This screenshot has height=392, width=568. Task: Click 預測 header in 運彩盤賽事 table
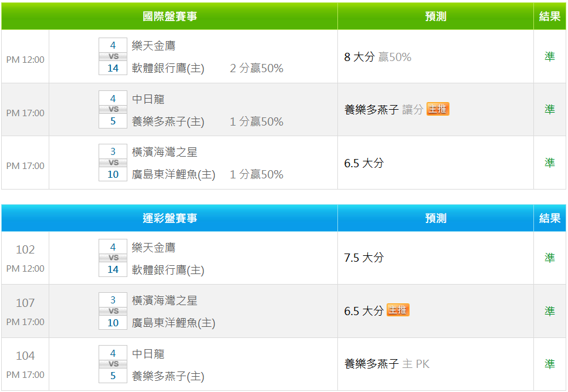(x=435, y=218)
